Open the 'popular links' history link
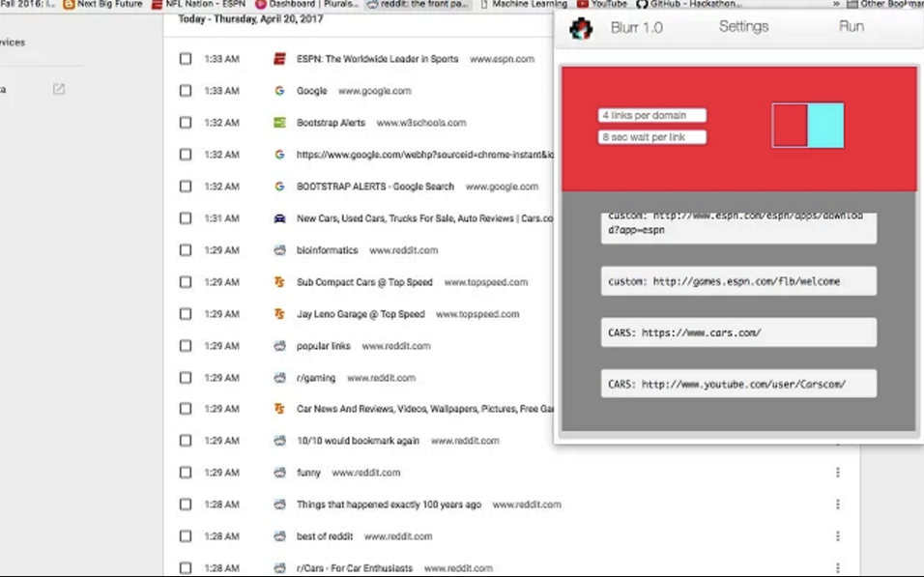This screenshot has height=577, width=924. tap(324, 345)
